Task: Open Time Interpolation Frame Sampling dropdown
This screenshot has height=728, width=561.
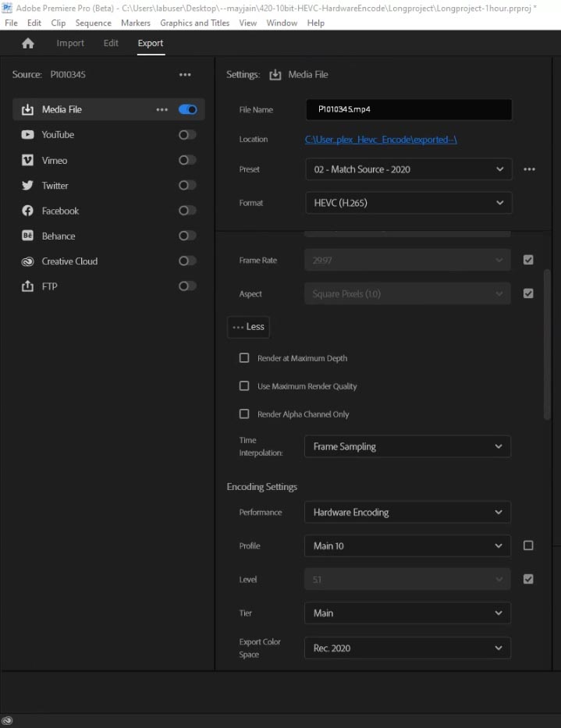Action: tap(407, 446)
